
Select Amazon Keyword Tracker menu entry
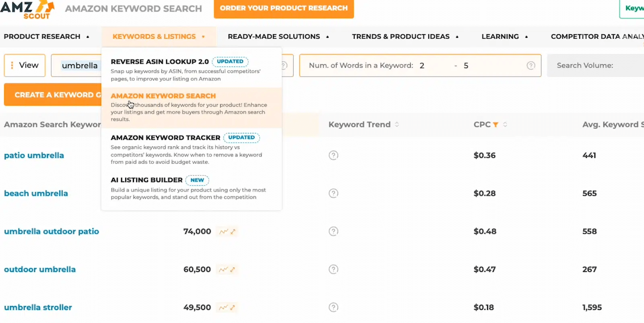pyautogui.click(x=165, y=138)
